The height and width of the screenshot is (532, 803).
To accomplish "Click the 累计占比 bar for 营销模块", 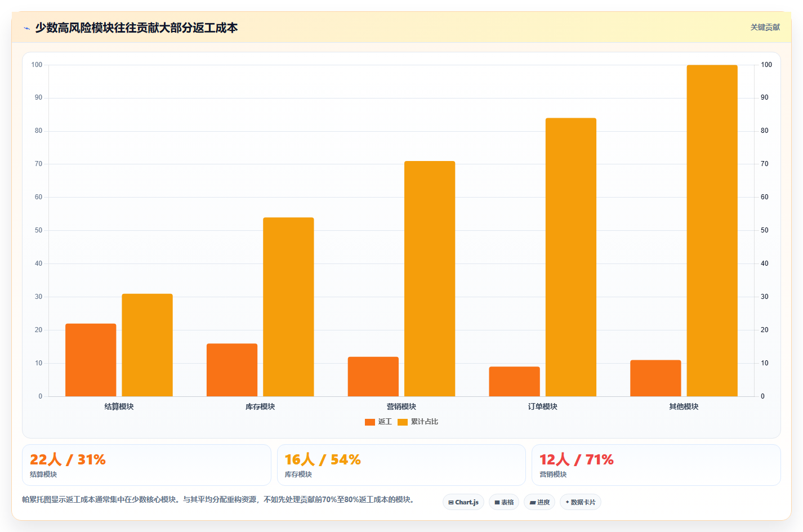I will pyautogui.click(x=430, y=279).
